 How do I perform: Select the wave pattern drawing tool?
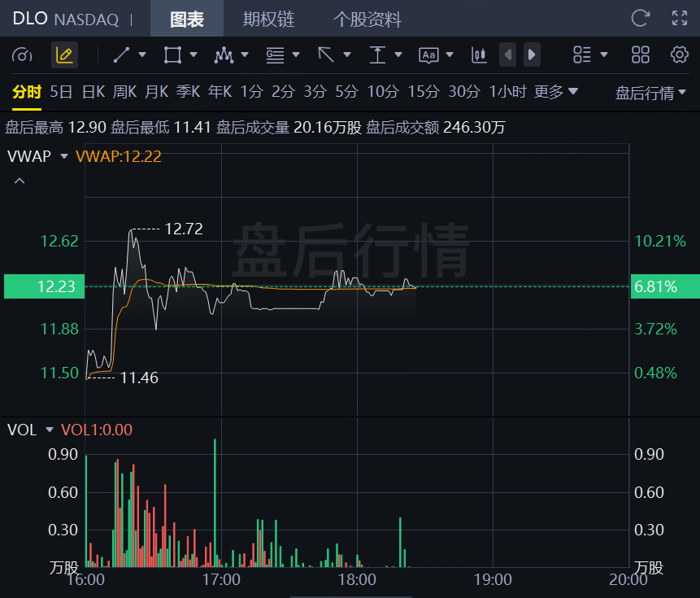click(224, 55)
